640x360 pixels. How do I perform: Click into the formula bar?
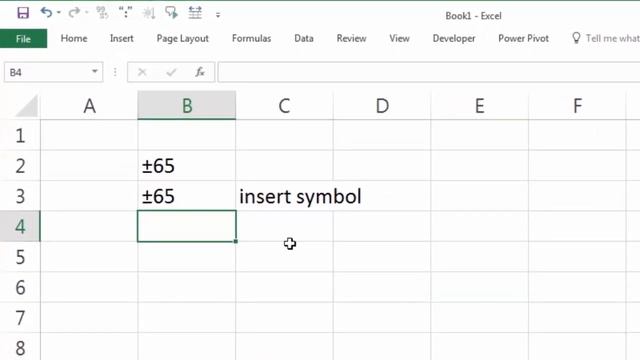[x=429, y=72]
